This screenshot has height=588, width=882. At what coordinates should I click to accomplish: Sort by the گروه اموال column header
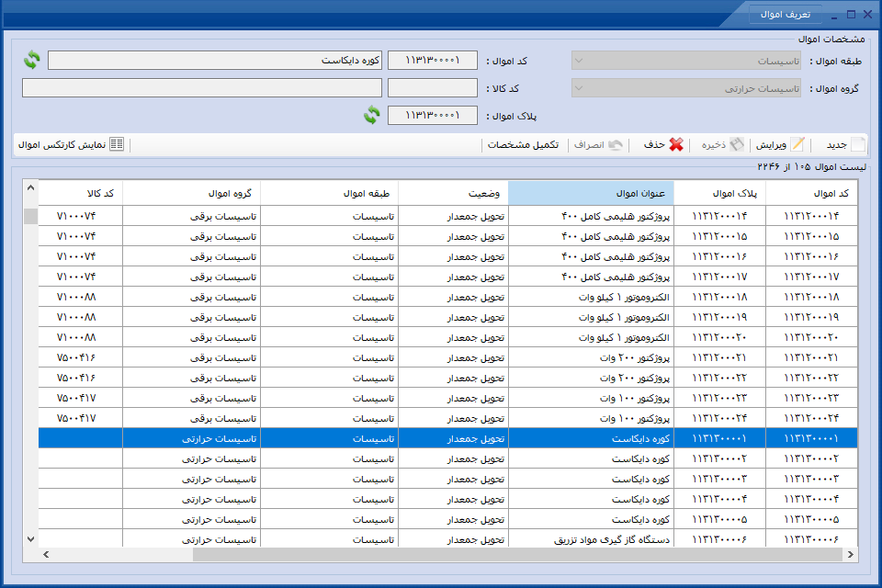click(192, 193)
